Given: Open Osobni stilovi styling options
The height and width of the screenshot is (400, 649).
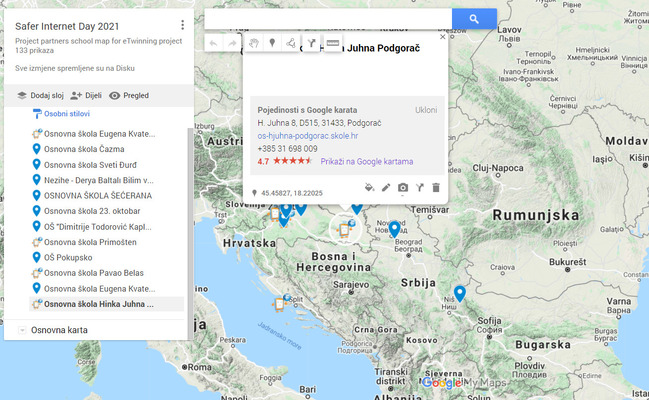Looking at the screenshot, I should (67, 113).
